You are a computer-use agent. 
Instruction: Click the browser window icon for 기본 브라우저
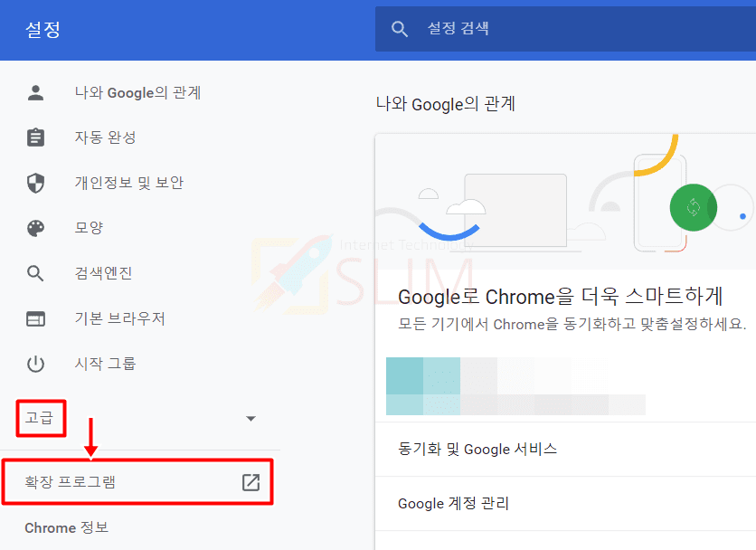point(35,318)
